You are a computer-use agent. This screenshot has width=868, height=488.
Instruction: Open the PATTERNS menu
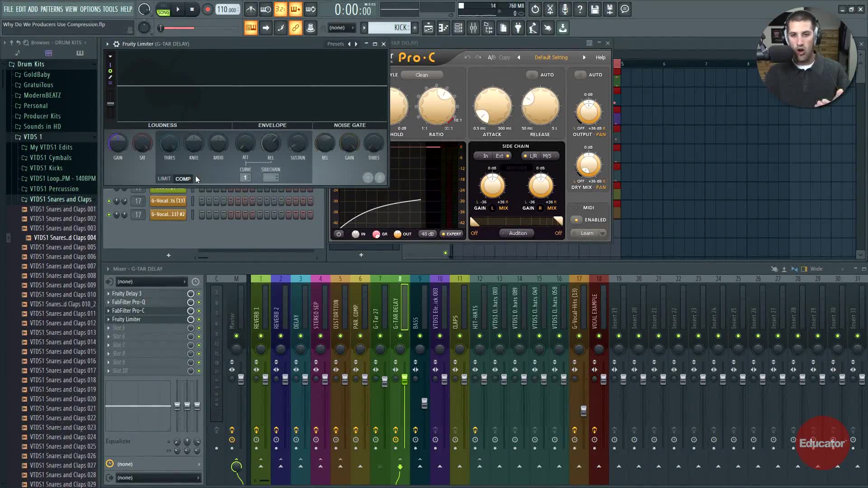point(52,9)
